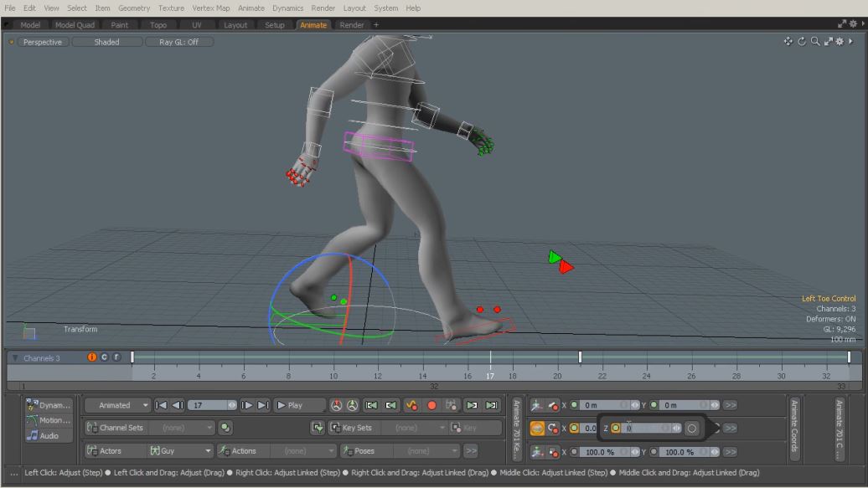Open the Dynamics panel button
The image size is (868, 488).
48,405
